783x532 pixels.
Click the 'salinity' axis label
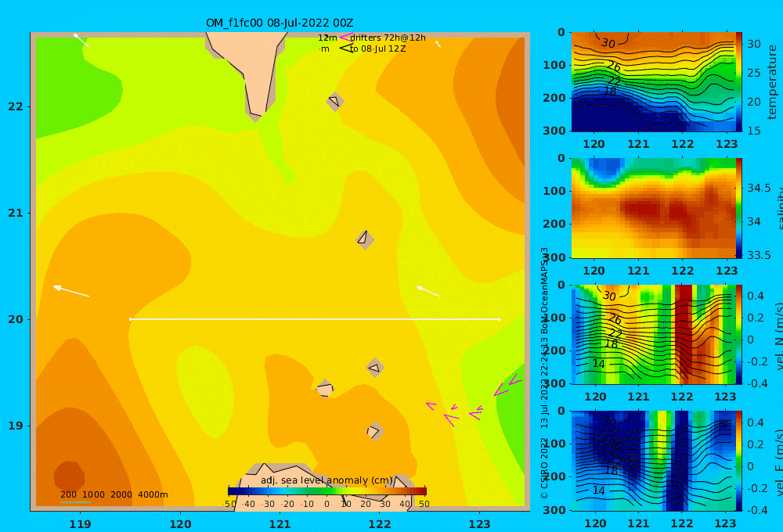(x=780, y=208)
